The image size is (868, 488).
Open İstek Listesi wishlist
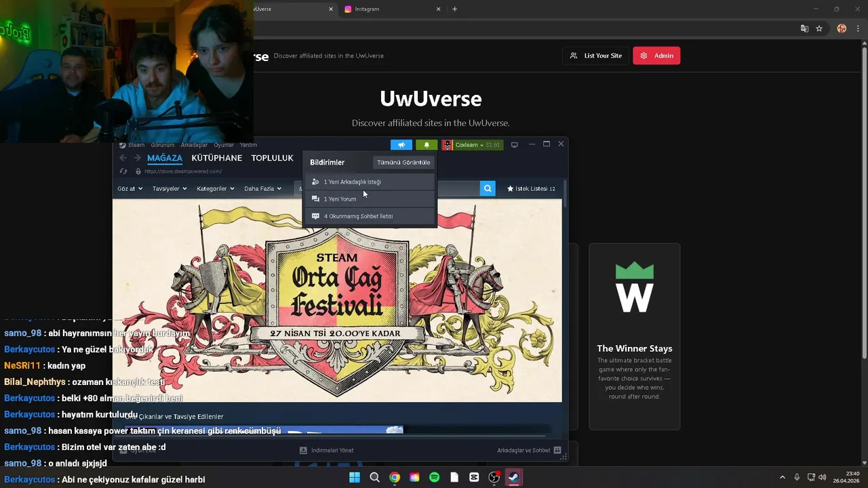[531, 188]
